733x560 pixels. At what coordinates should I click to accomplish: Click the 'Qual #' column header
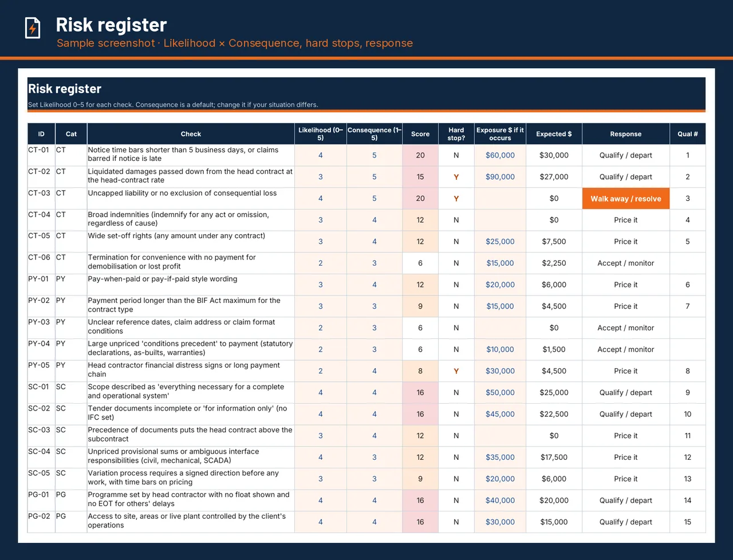(x=688, y=134)
